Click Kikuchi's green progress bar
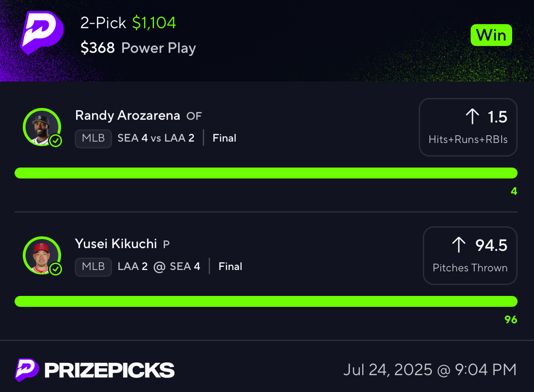The height and width of the screenshot is (392, 534). (266, 301)
